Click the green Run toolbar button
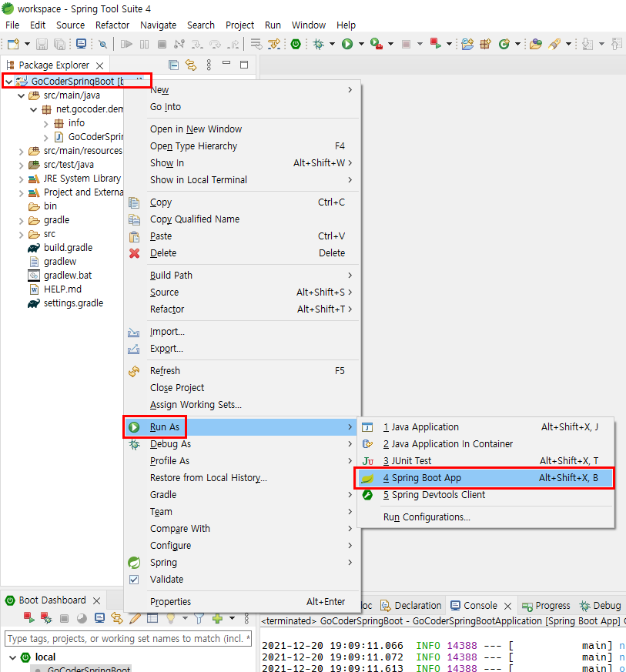 coord(346,44)
